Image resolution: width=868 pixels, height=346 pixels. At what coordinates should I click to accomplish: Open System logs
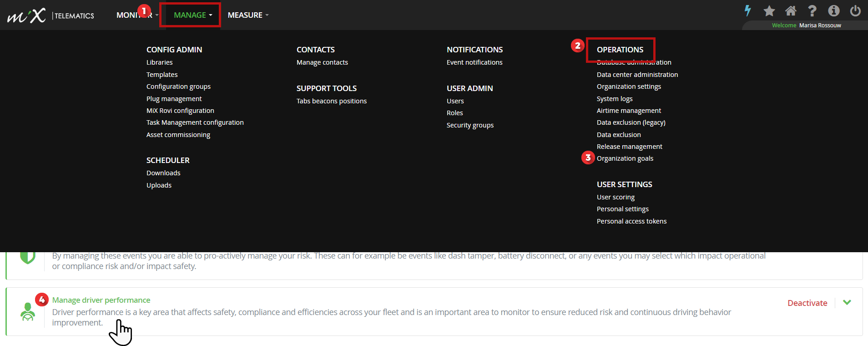(x=615, y=99)
